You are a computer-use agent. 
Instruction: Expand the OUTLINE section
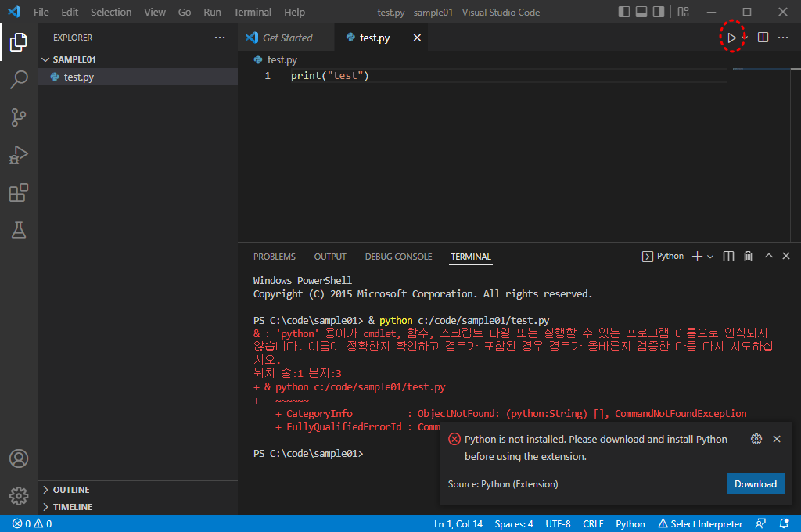click(x=138, y=490)
